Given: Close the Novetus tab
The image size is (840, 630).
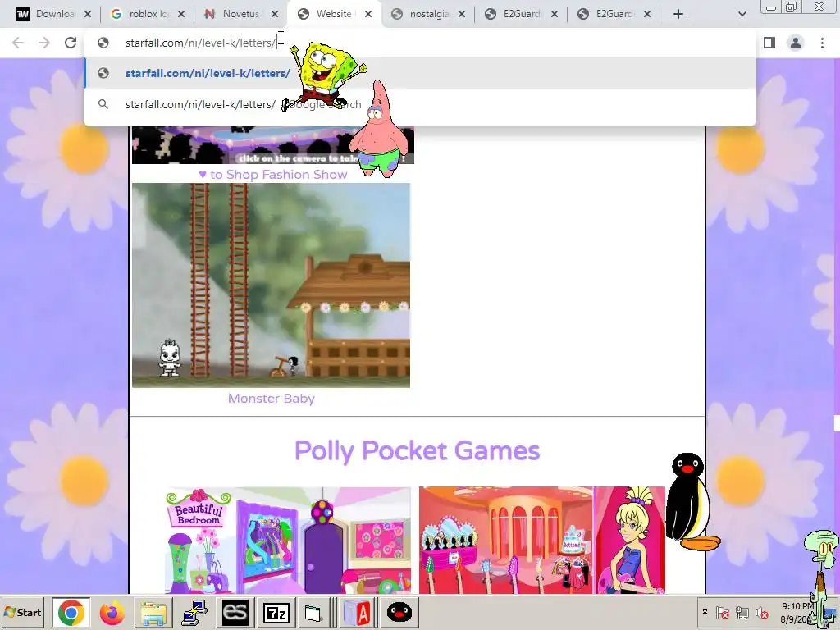Looking at the screenshot, I should click(x=274, y=14).
